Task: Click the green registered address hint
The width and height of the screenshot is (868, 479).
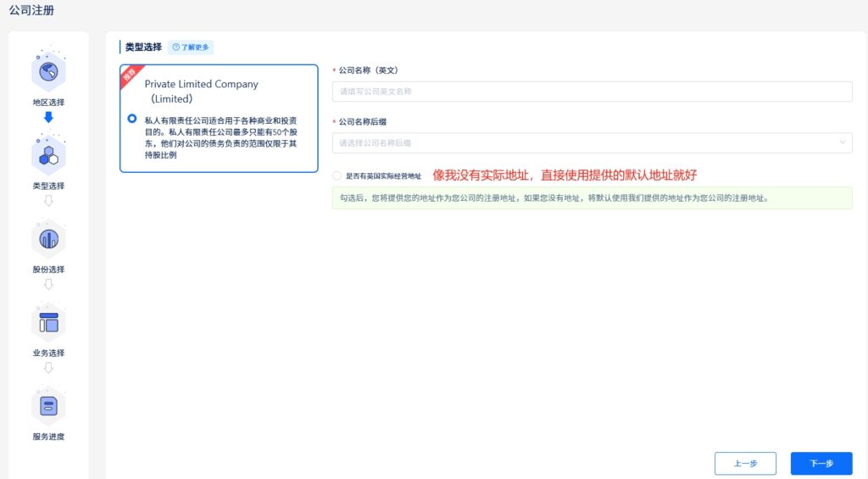Action: coord(592,198)
